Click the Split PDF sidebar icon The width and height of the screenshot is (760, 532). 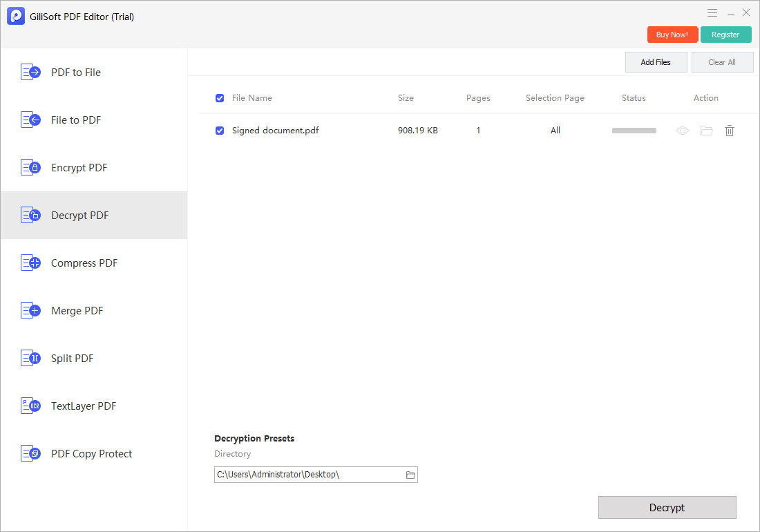(x=30, y=359)
